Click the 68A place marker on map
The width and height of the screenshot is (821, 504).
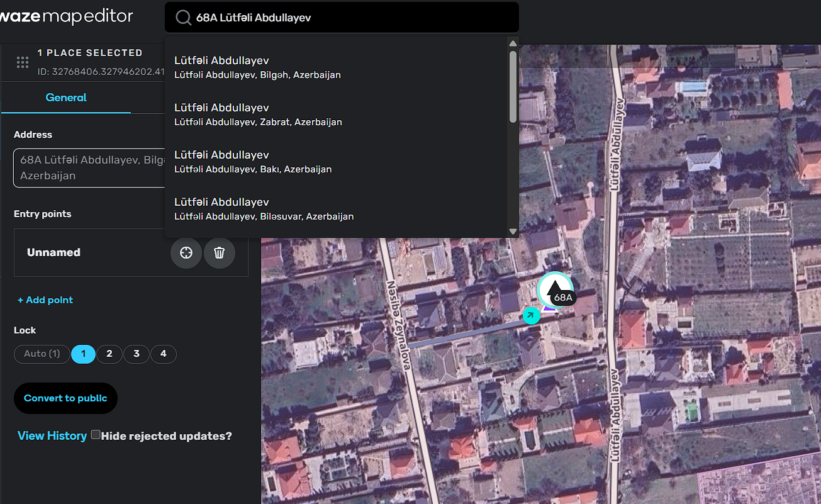(555, 290)
